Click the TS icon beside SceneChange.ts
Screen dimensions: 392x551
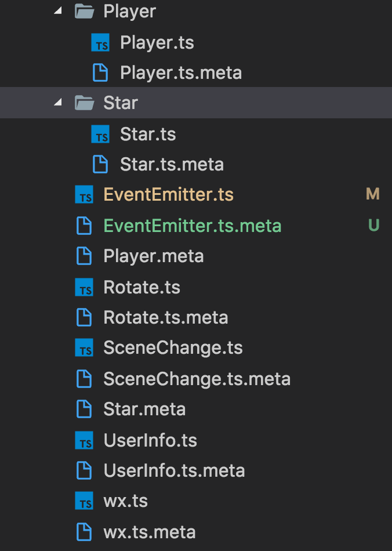[85, 348]
